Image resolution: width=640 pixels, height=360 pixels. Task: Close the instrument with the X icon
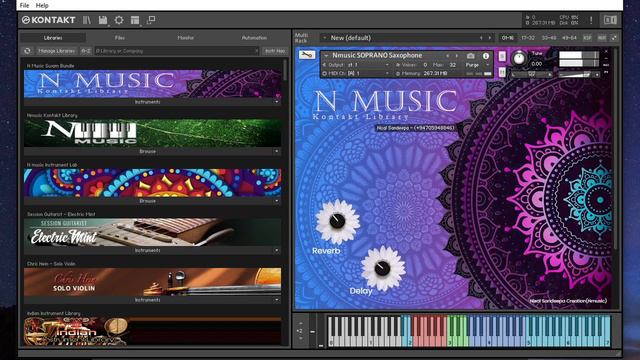click(606, 51)
